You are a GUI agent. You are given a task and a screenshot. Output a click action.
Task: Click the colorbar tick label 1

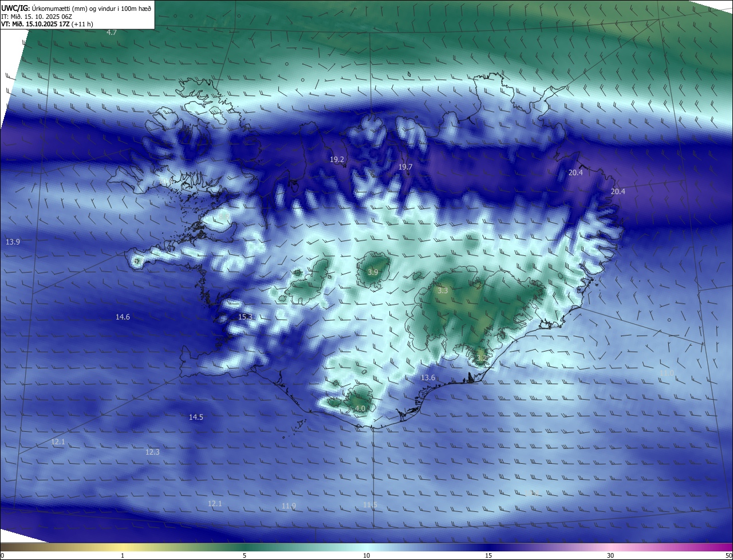click(x=123, y=555)
